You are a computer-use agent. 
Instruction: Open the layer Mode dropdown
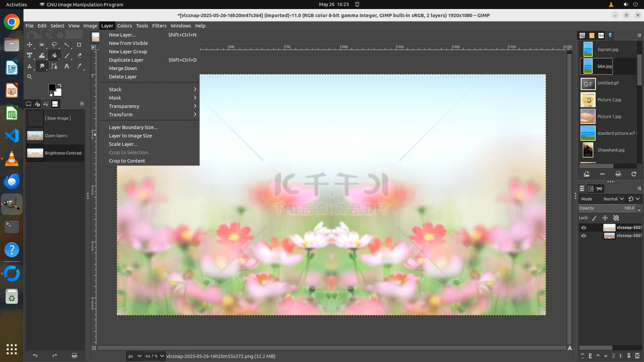613,199
